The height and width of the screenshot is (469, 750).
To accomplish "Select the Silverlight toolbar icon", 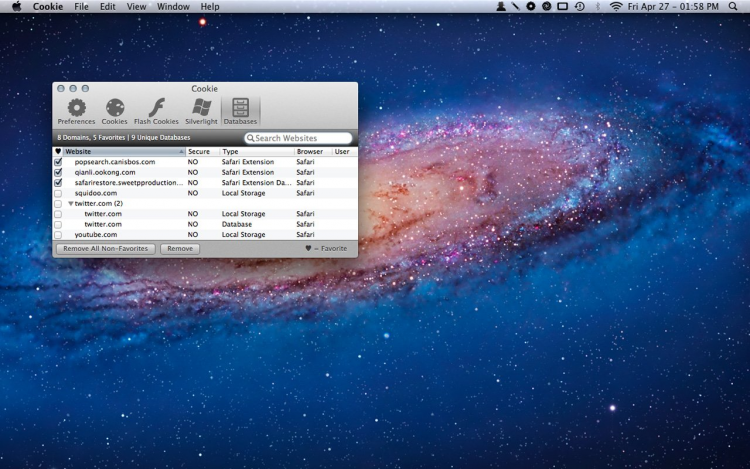I will click(201, 109).
